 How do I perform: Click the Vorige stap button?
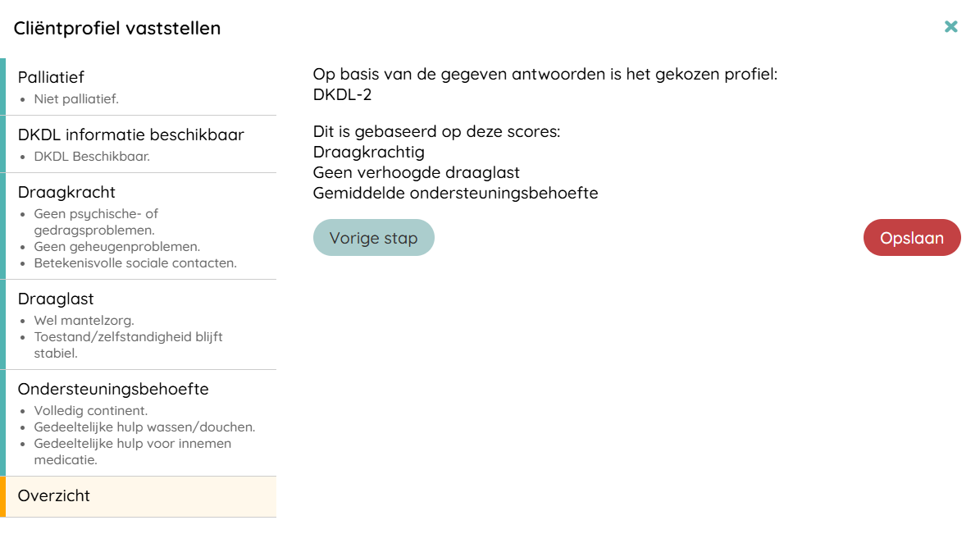click(373, 238)
